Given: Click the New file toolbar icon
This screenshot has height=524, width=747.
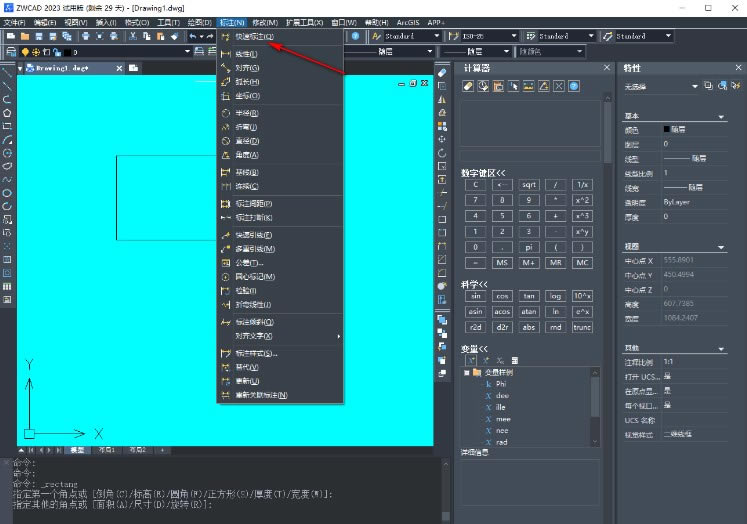Looking at the screenshot, I should (11, 36).
